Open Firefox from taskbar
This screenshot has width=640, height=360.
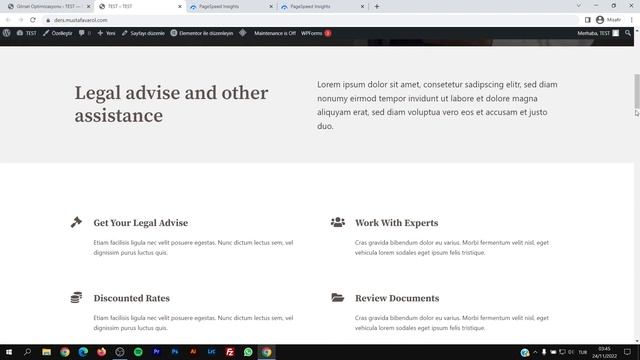(101, 352)
